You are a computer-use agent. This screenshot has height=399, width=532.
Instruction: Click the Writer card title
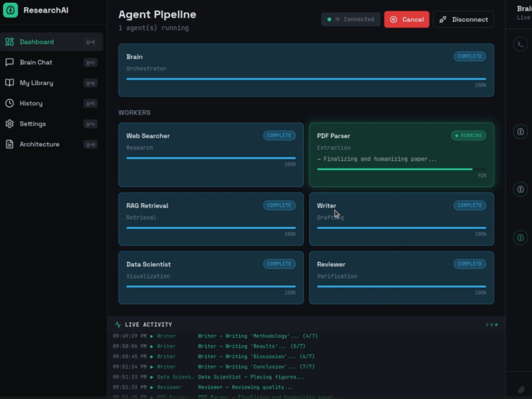(x=327, y=205)
